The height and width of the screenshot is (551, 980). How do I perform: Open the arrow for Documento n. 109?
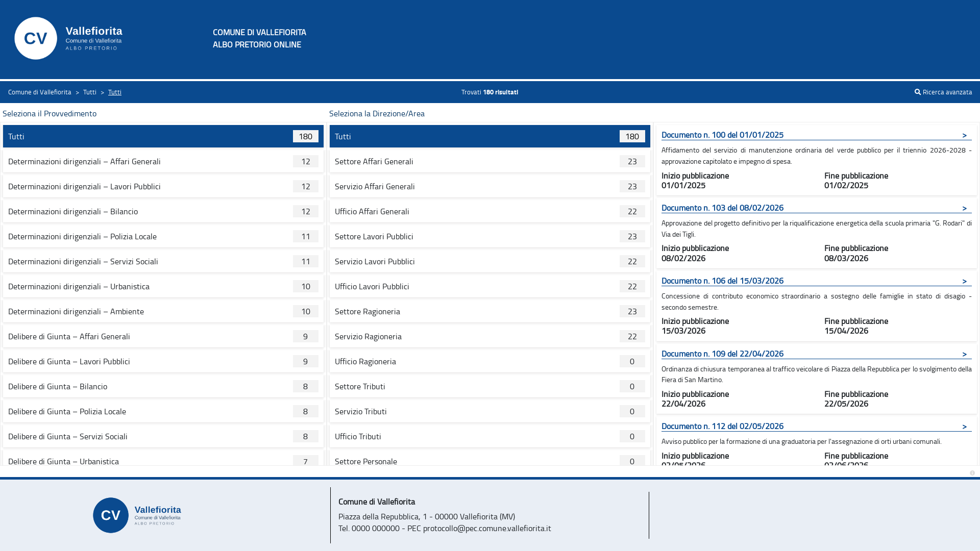click(x=964, y=354)
